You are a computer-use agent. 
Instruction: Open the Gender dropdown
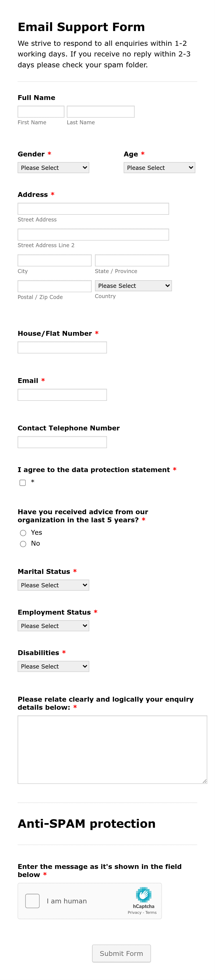53,167
